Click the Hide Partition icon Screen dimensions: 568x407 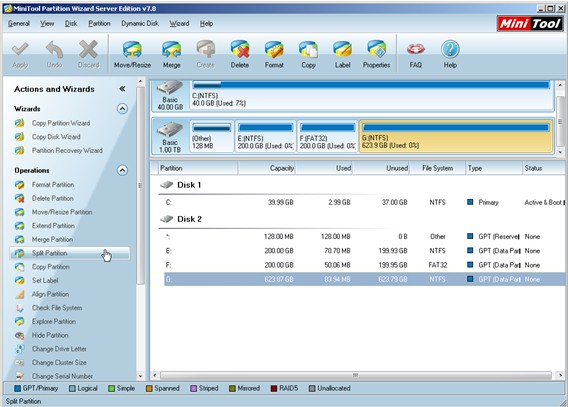(20, 335)
